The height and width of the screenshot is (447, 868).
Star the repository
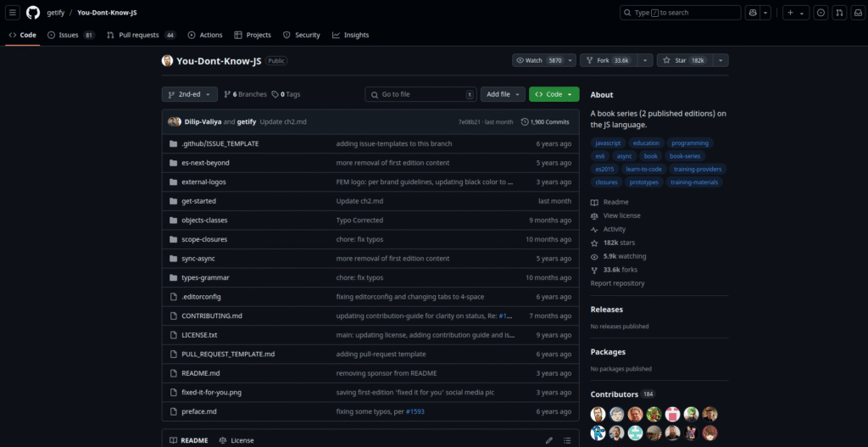(684, 60)
